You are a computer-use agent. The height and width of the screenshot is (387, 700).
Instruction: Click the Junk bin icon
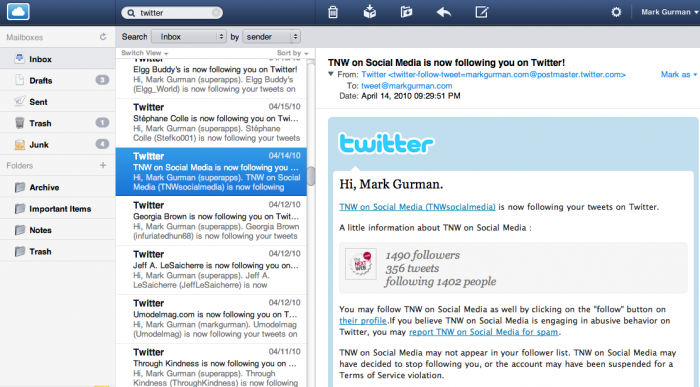[19, 144]
